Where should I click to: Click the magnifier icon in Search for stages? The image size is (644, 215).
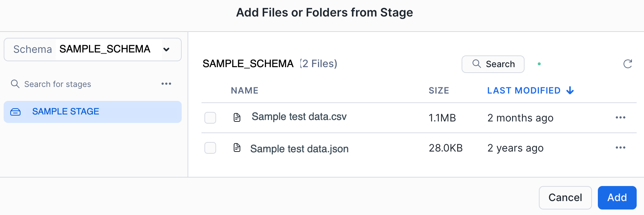click(15, 84)
